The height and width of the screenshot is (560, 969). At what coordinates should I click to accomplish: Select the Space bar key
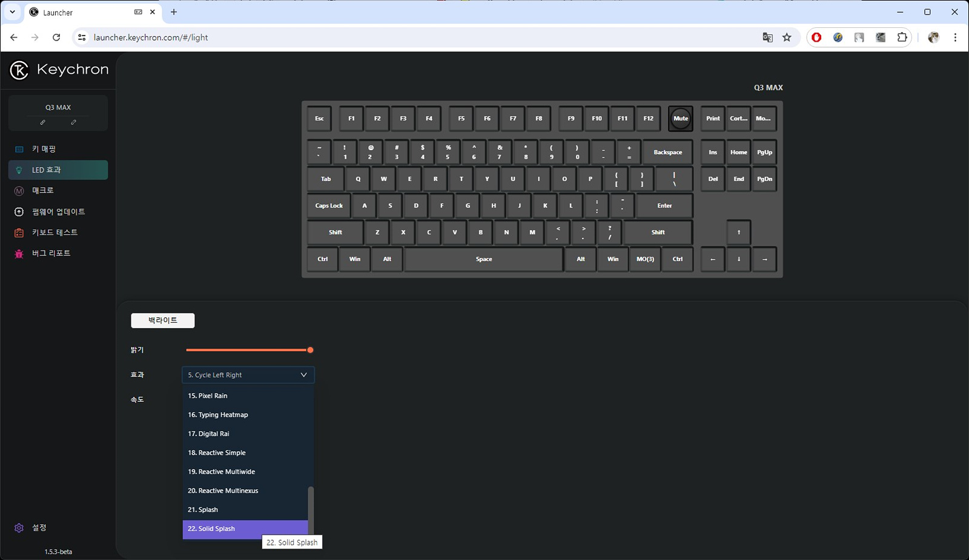pos(484,259)
